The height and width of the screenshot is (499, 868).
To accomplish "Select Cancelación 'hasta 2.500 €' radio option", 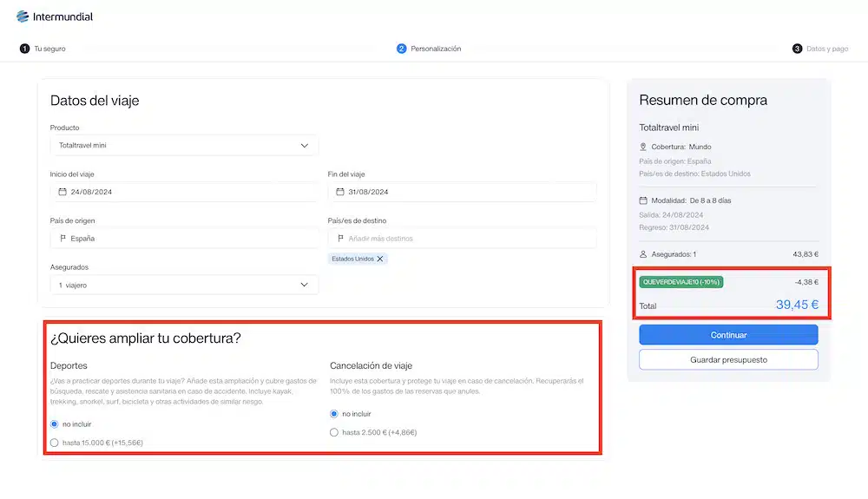I will (x=334, y=432).
